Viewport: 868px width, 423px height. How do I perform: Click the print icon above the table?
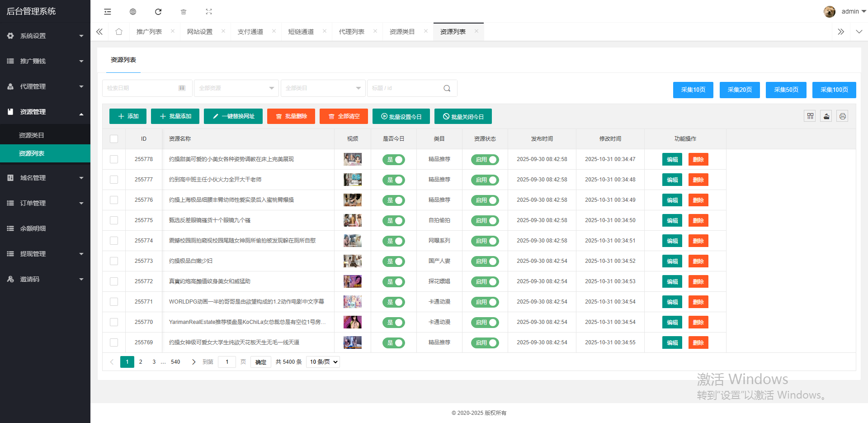[x=842, y=116]
